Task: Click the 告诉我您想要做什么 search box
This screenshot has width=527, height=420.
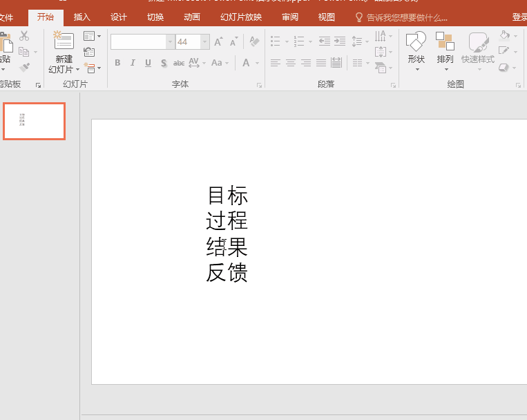Action: (x=401, y=17)
